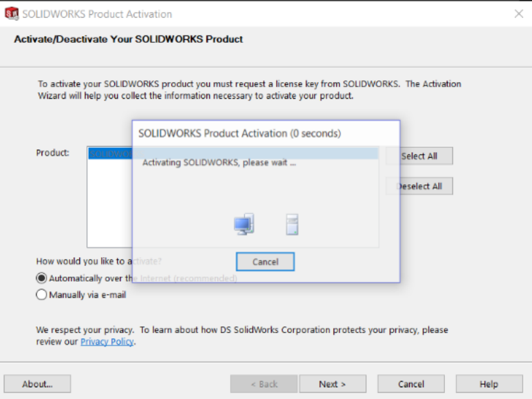Click the server icon in the activation popup
The image size is (532, 399).
[292, 224]
